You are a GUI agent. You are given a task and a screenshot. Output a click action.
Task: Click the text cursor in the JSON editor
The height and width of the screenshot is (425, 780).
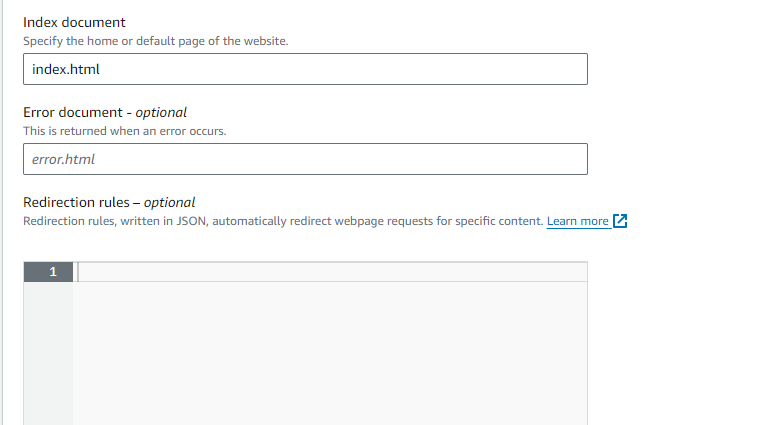click(78, 272)
